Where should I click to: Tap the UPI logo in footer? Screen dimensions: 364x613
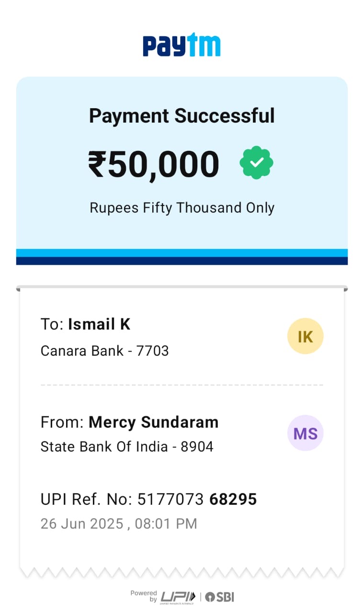178,597
